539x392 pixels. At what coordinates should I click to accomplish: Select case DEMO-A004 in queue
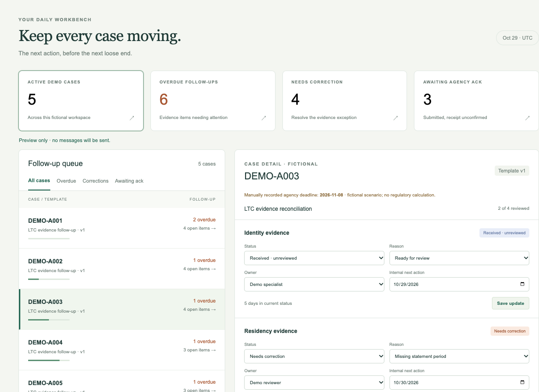tap(122, 350)
